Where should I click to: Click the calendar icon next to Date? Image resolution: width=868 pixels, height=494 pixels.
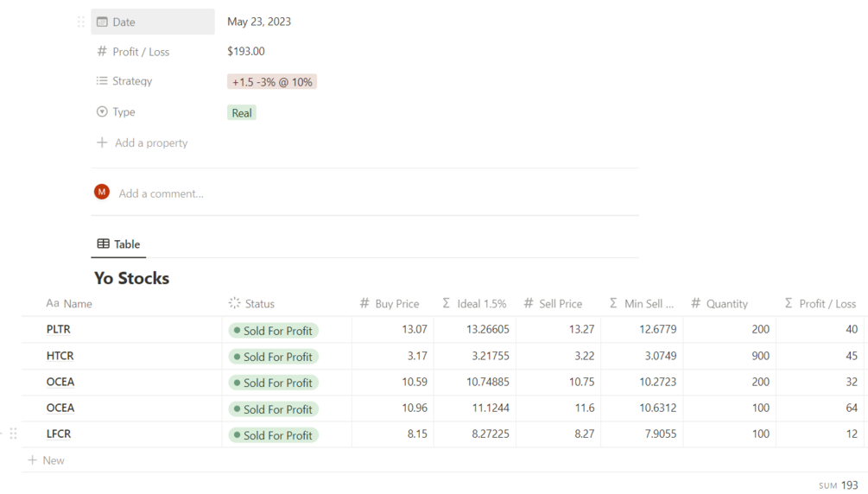tap(102, 22)
